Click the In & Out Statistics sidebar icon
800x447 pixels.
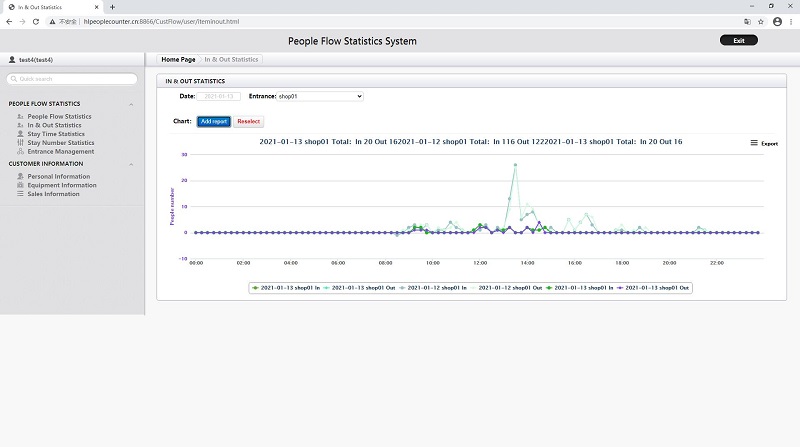click(20, 125)
